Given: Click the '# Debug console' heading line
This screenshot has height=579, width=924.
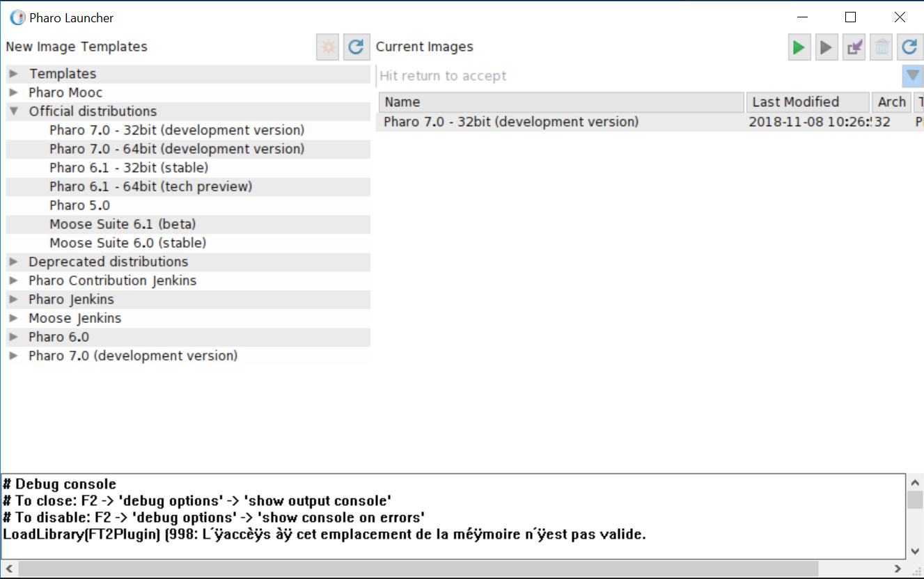Looking at the screenshot, I should pos(60,484).
